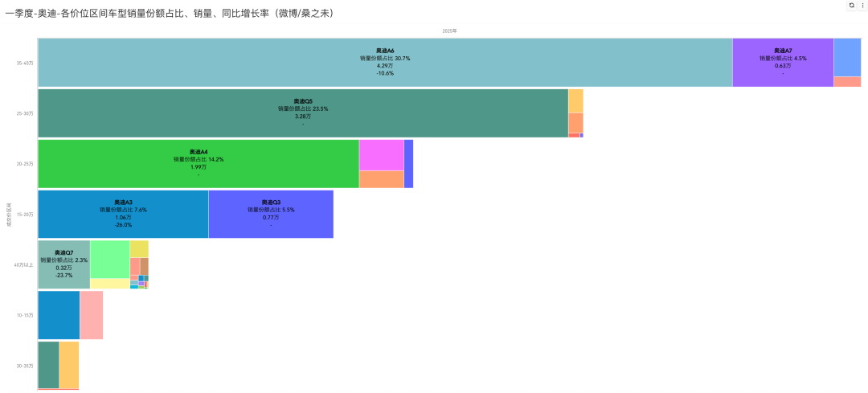Click the 2025年 column header
This screenshot has height=393, width=868.
point(449,31)
